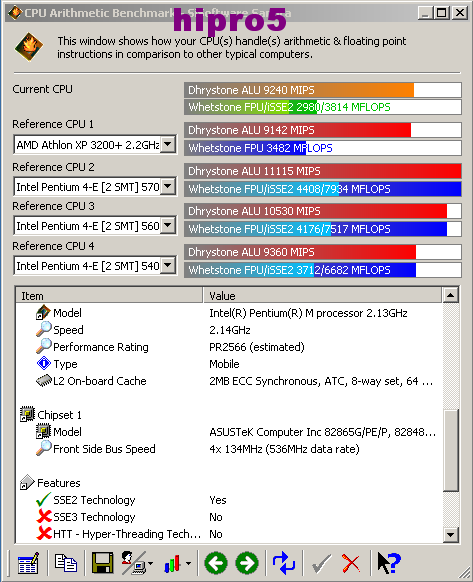
Task: Select 'HTT - Hyper-Threading Tech...' row label
Action: (x=127, y=534)
